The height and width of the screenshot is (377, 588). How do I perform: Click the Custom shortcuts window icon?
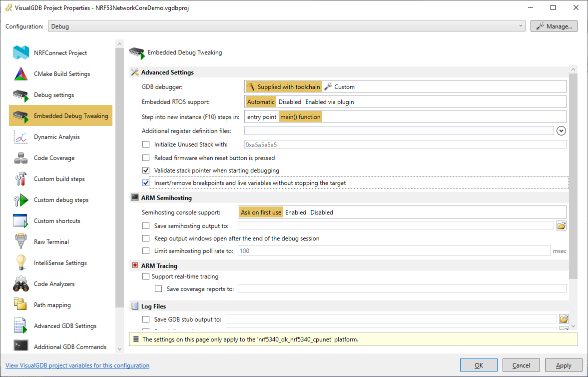21,221
